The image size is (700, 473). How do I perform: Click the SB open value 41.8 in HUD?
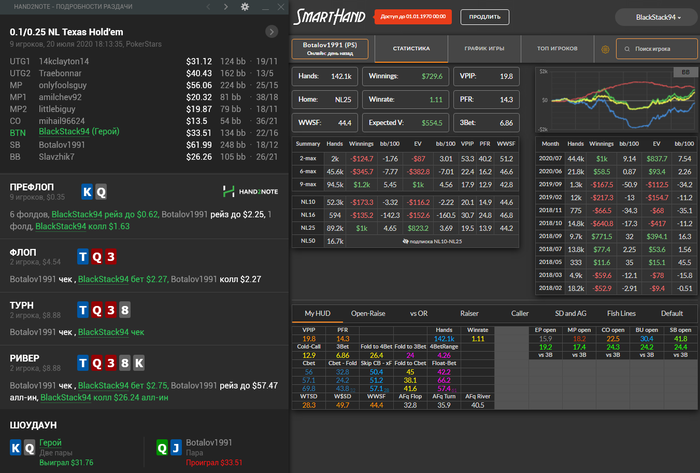680,339
